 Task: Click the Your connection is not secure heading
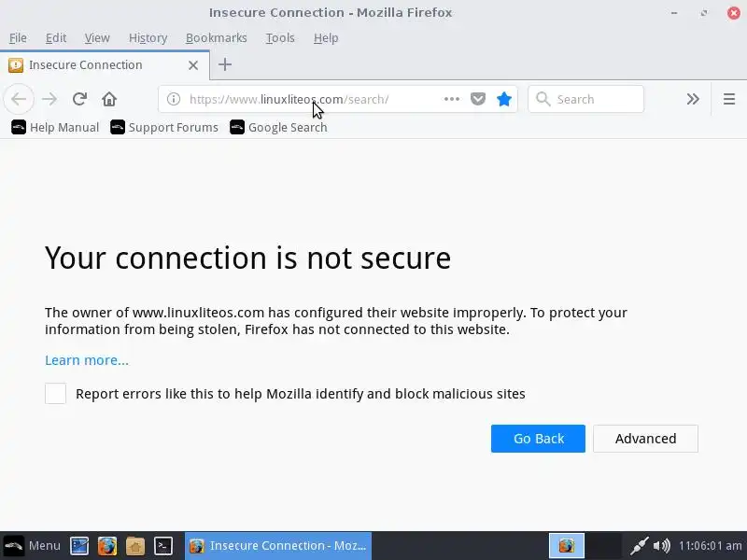coord(247,259)
